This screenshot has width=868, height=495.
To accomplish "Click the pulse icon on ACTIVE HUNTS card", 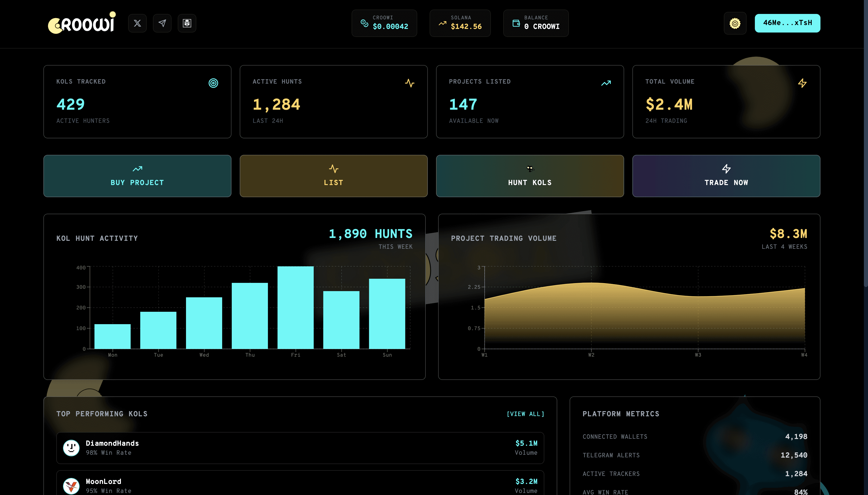I will [410, 83].
